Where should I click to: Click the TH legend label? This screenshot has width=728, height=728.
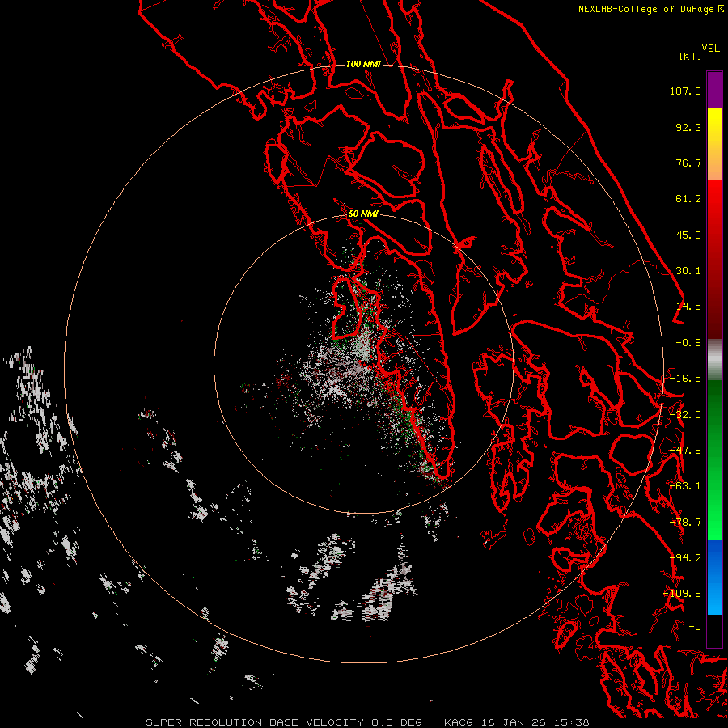[x=695, y=630]
